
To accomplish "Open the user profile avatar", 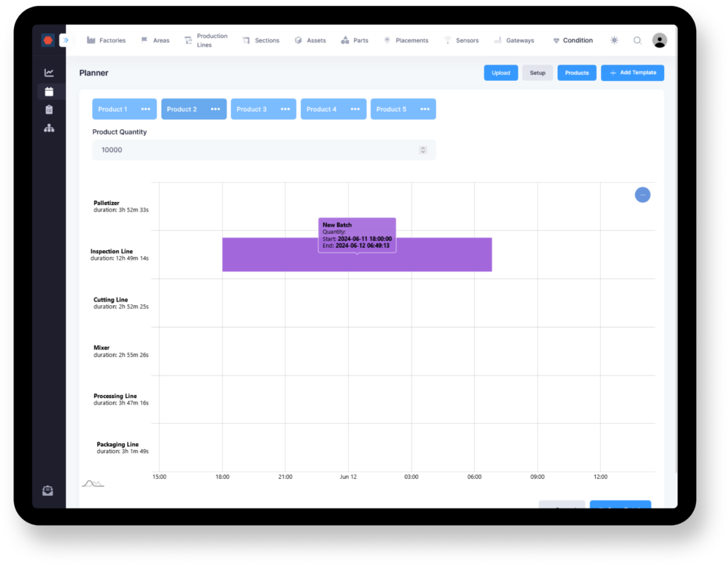I will tap(660, 41).
